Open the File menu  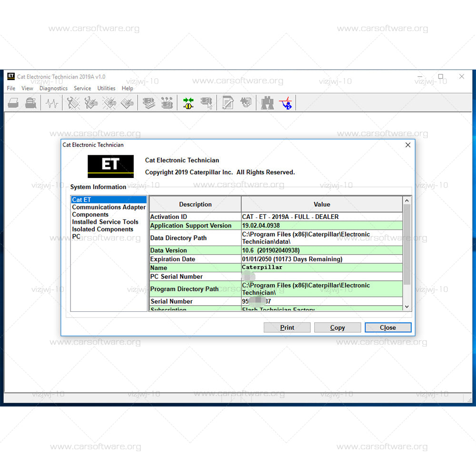11,89
